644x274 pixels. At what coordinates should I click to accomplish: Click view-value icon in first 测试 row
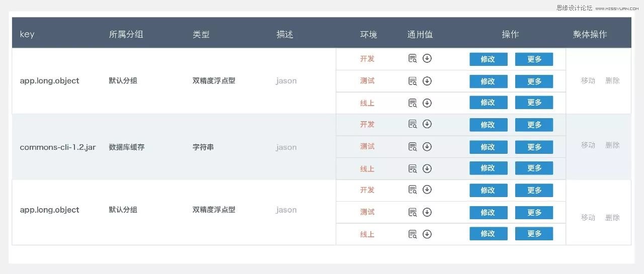click(x=413, y=81)
